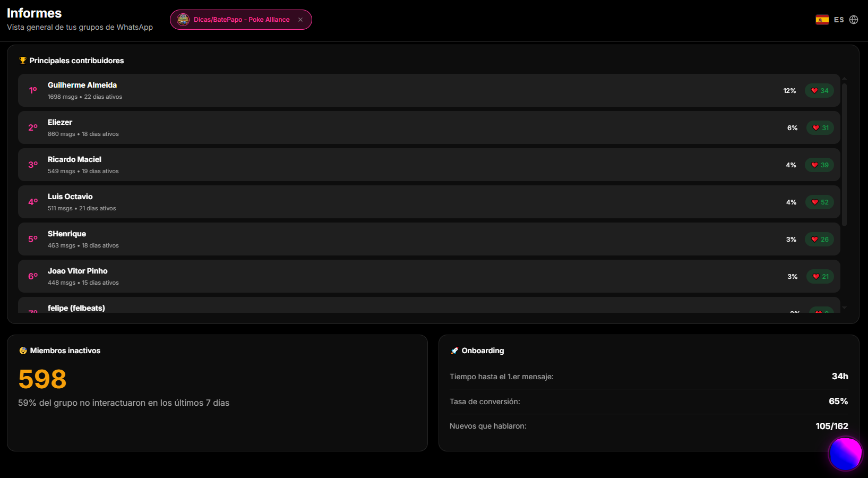868x478 pixels.
Task: Click the Informes page title
Action: [34, 13]
